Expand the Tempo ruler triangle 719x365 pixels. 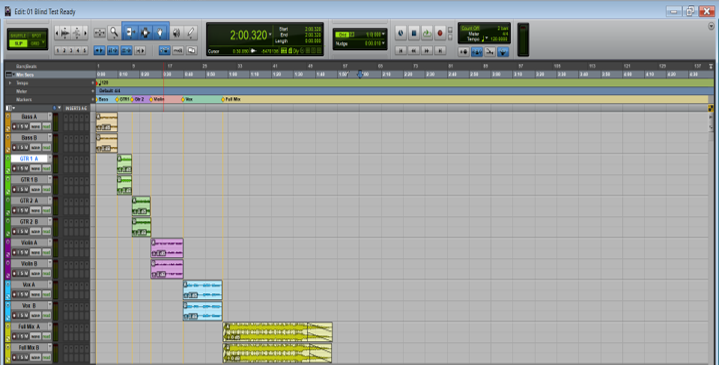coord(10,83)
